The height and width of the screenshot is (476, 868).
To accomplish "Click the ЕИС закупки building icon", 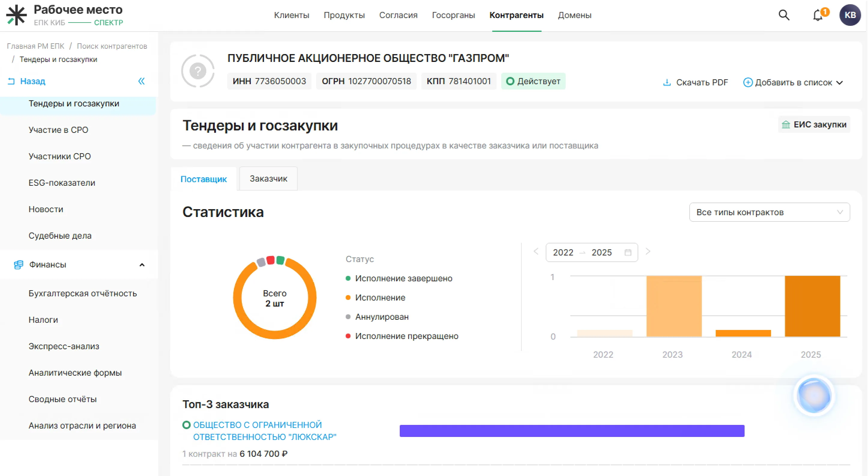I will [x=785, y=125].
